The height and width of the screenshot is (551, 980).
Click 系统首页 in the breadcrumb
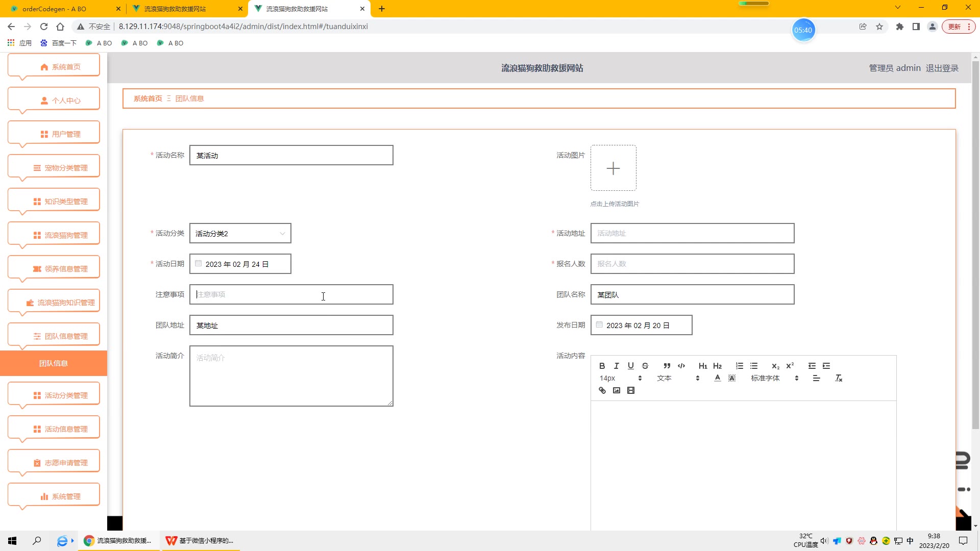[148, 98]
